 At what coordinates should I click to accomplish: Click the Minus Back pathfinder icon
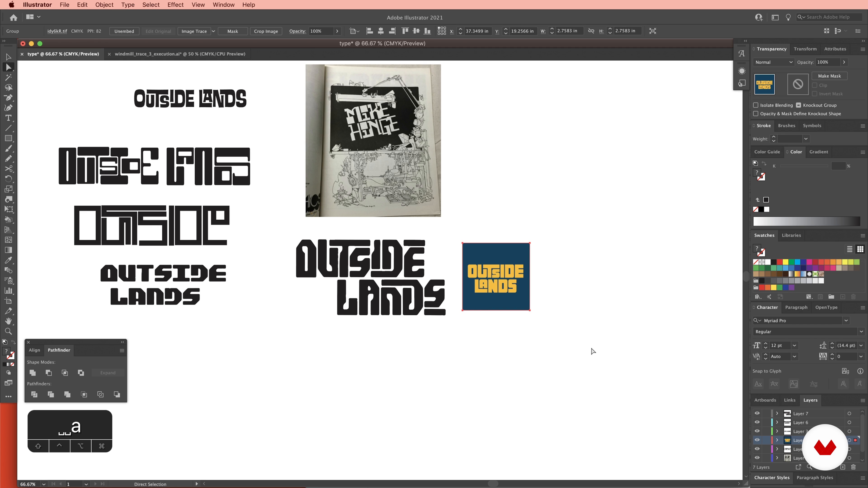tap(117, 394)
